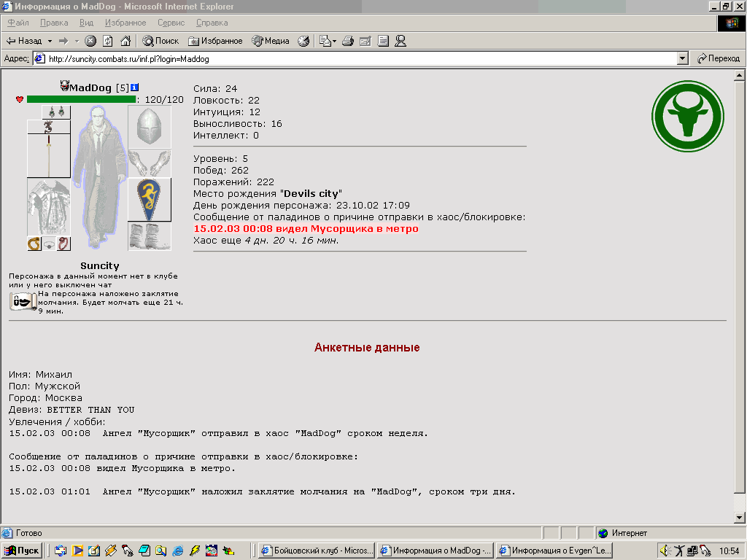Open the address bar URL dropdown

coord(682,58)
